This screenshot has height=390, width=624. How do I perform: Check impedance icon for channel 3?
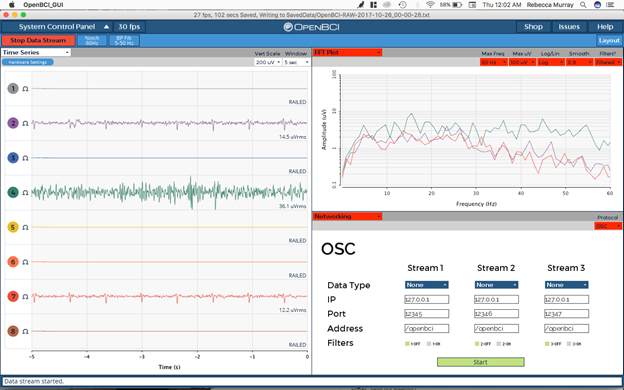25,158
